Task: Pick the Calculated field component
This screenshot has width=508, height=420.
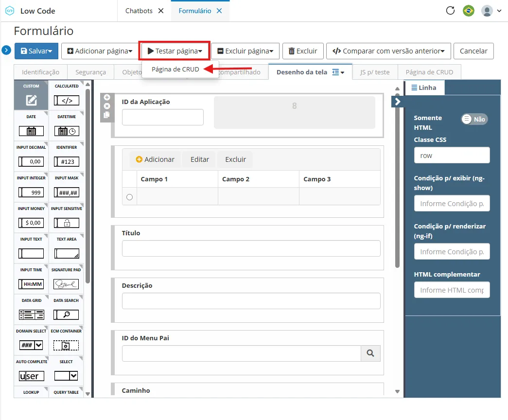Action: (x=67, y=95)
